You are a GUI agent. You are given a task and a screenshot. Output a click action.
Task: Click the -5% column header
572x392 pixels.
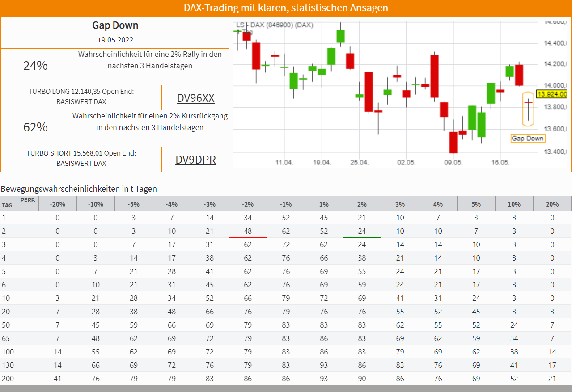[134, 204]
